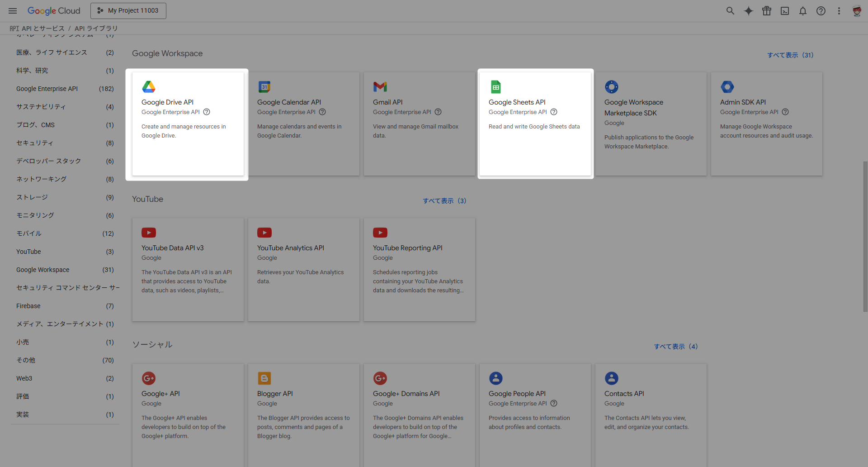Show all 3 YouTube APIs

pyautogui.click(x=444, y=201)
